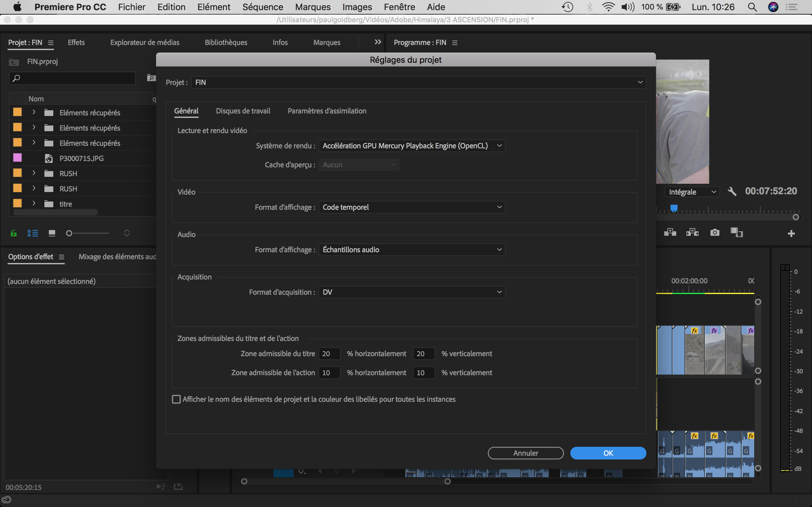Open the Système de rendu dropdown
Image resolution: width=812 pixels, height=507 pixels.
(x=411, y=145)
